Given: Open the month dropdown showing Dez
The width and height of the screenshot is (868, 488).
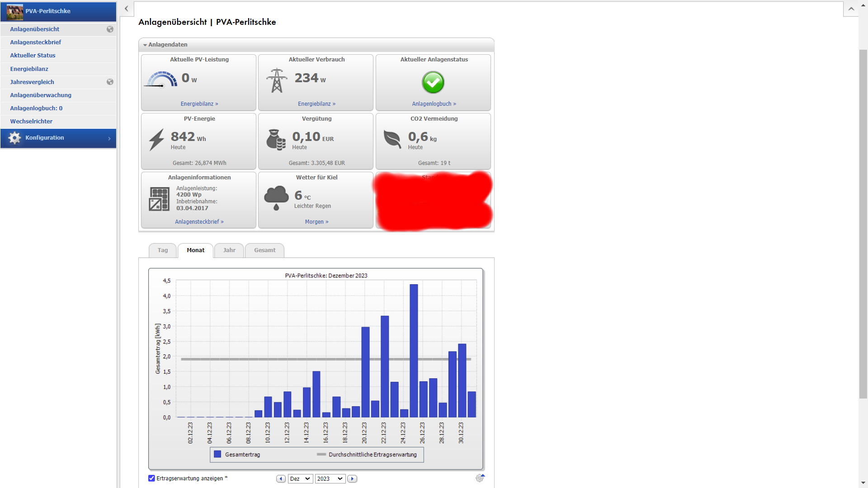Looking at the screenshot, I should pyautogui.click(x=300, y=479).
